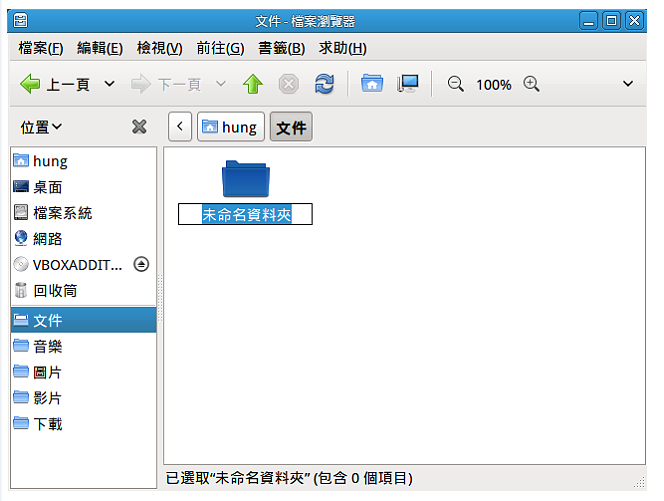The height and width of the screenshot is (501, 664).
Task: Click the file browser title bar icon
Action: click(20, 20)
